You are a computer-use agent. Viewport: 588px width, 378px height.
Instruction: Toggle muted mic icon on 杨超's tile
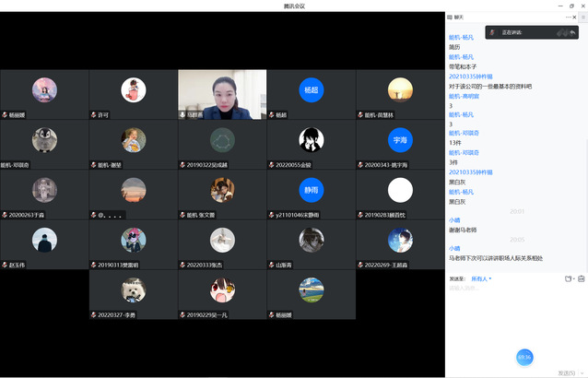coord(271,115)
